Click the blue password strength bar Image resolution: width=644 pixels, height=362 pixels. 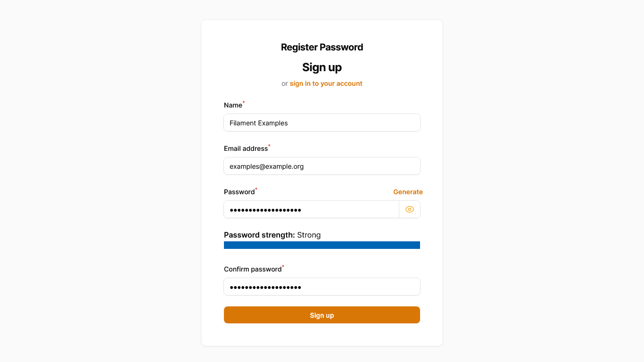322,245
